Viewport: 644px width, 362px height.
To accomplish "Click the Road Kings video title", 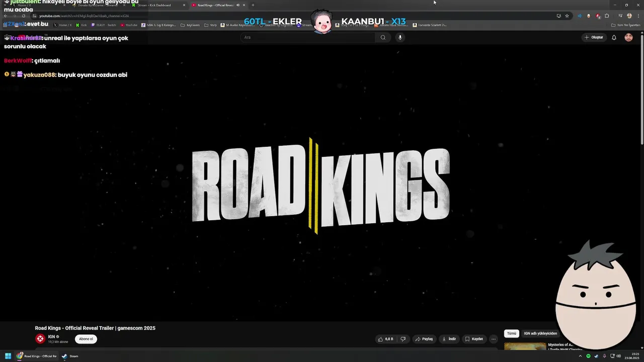I will pos(95,328).
